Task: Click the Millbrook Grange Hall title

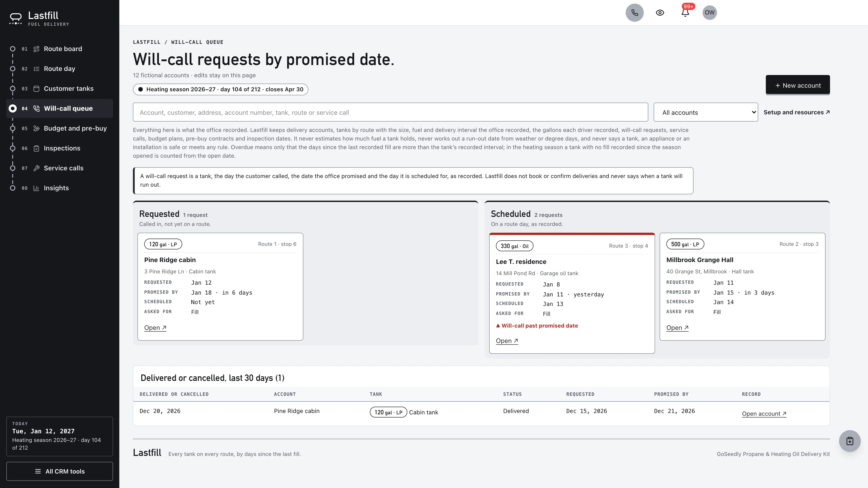Action: [700, 260]
